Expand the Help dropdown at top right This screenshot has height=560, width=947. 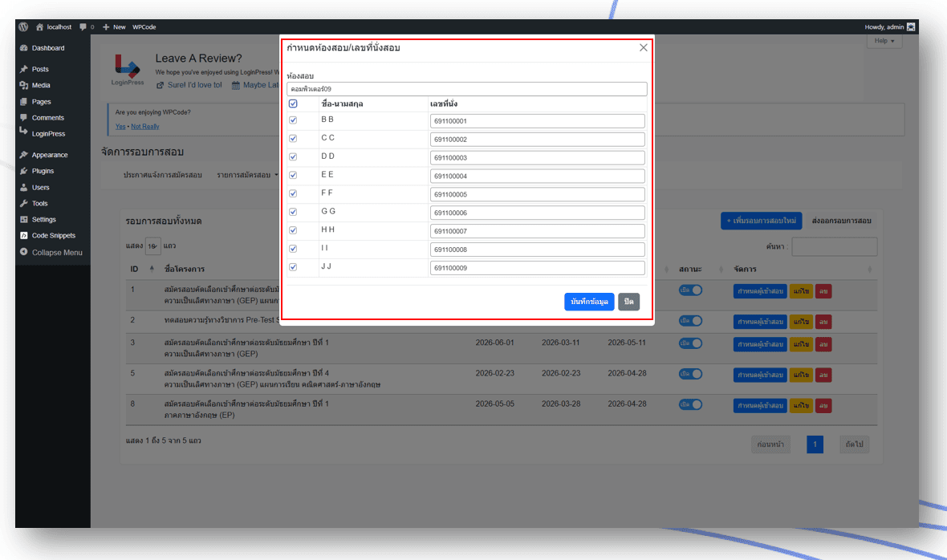pos(884,40)
